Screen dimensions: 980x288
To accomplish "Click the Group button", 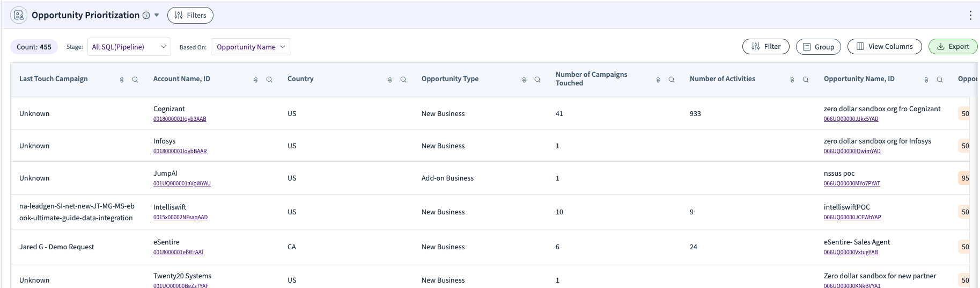I will [x=818, y=47].
